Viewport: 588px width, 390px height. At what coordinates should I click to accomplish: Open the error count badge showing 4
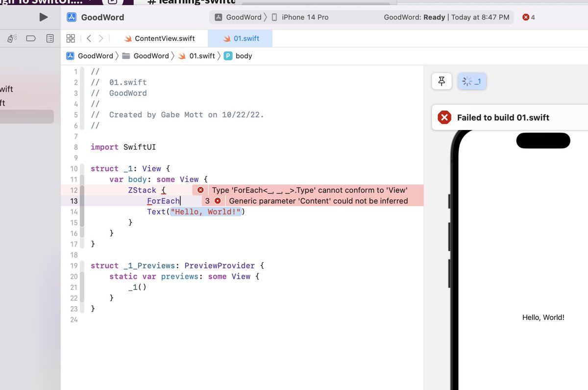(529, 17)
